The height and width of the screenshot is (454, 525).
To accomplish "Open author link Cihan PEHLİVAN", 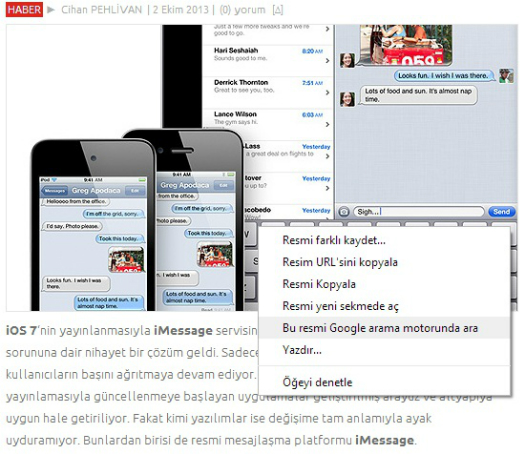I will click(102, 10).
